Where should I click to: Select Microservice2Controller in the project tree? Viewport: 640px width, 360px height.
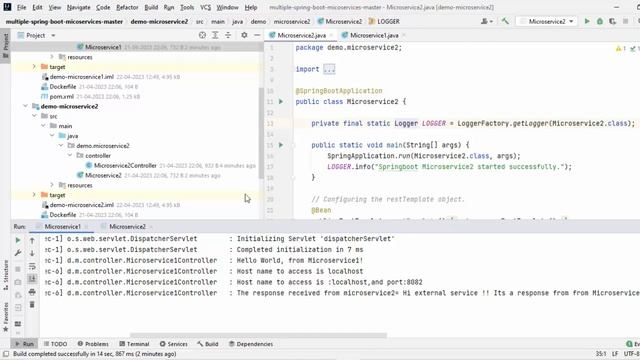125,165
